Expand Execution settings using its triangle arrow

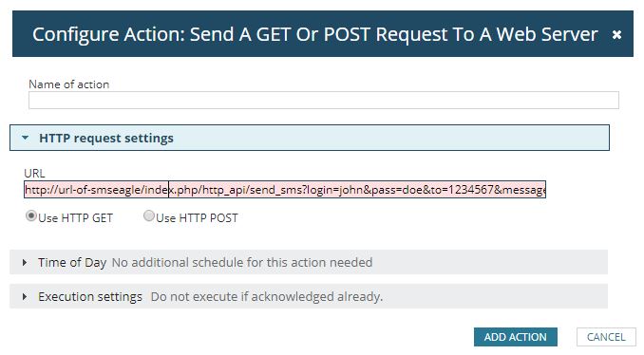(25, 296)
